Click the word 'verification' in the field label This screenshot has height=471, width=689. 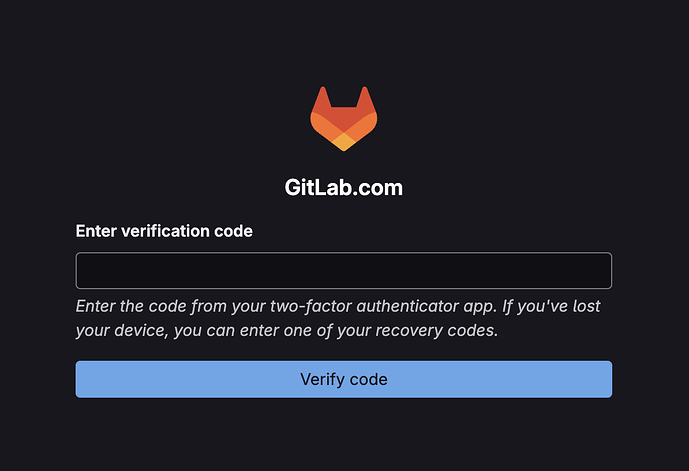tap(165, 231)
